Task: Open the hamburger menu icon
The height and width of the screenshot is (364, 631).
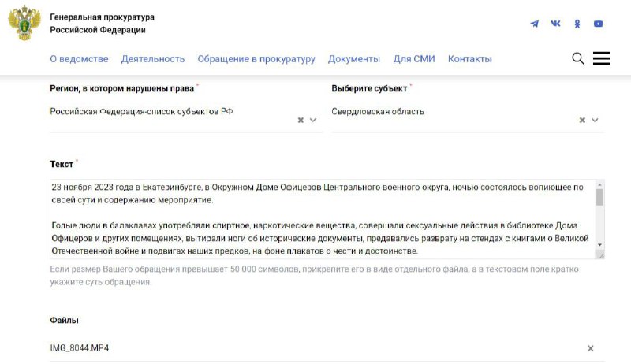Action: click(x=602, y=58)
